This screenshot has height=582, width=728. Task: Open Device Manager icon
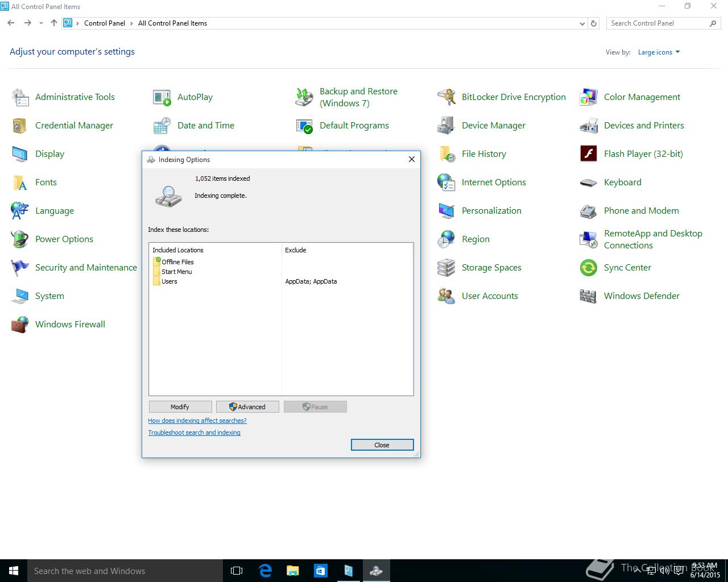pyautogui.click(x=446, y=126)
